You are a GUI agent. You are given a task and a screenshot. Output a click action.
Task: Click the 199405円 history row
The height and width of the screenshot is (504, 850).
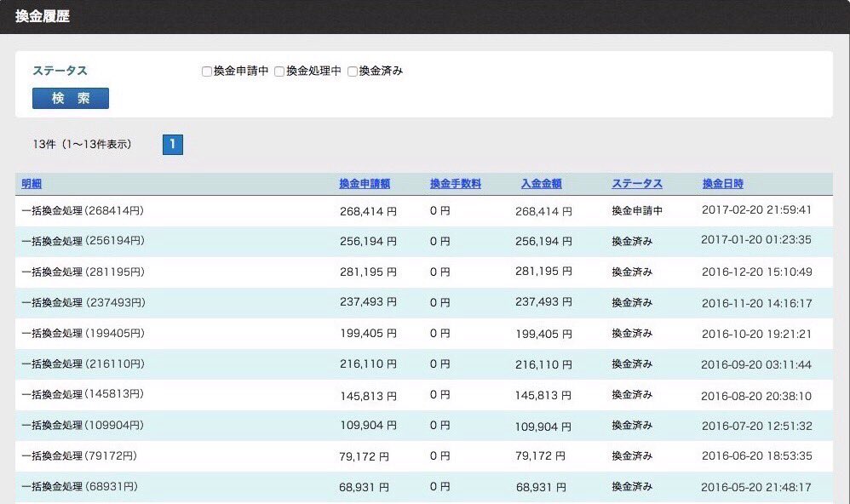(x=83, y=333)
